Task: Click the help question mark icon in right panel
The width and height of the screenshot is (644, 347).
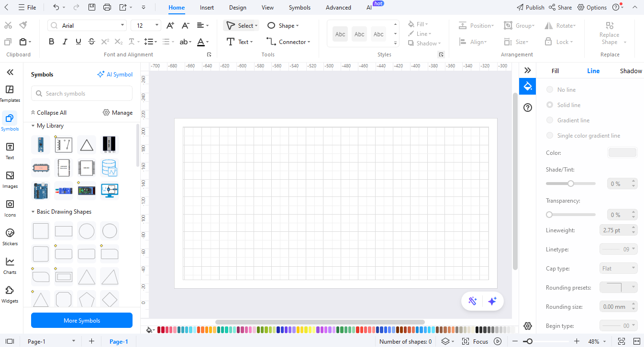Action: [528, 108]
